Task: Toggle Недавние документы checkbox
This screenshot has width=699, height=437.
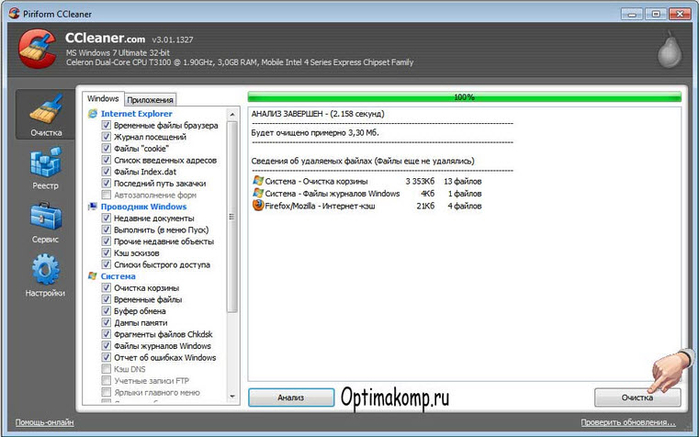Action: coord(106,218)
